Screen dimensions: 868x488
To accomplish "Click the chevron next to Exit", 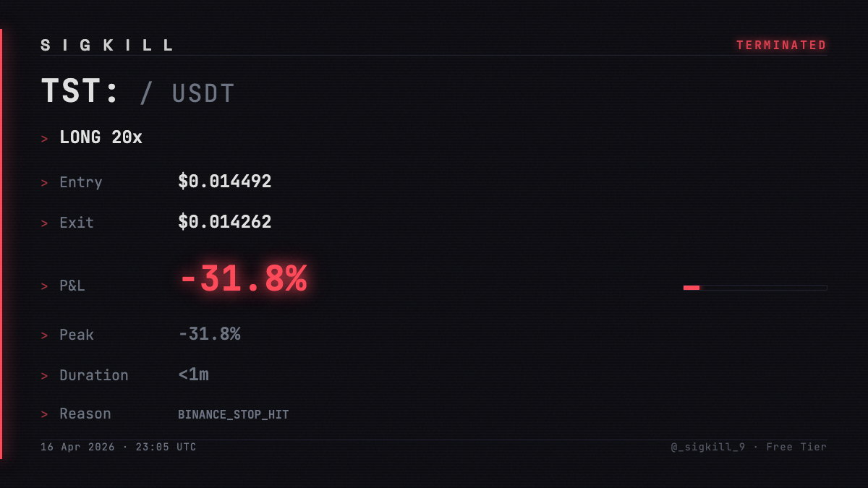I will (45, 224).
